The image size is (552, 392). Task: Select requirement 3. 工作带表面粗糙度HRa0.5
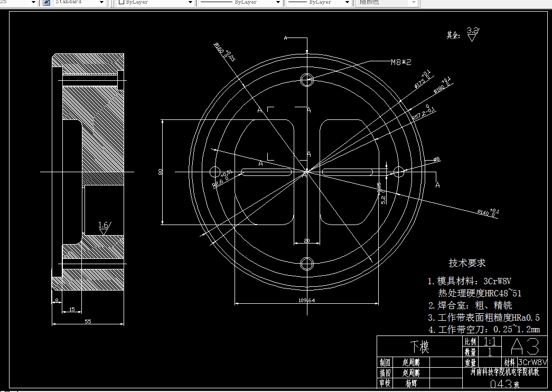484,318
